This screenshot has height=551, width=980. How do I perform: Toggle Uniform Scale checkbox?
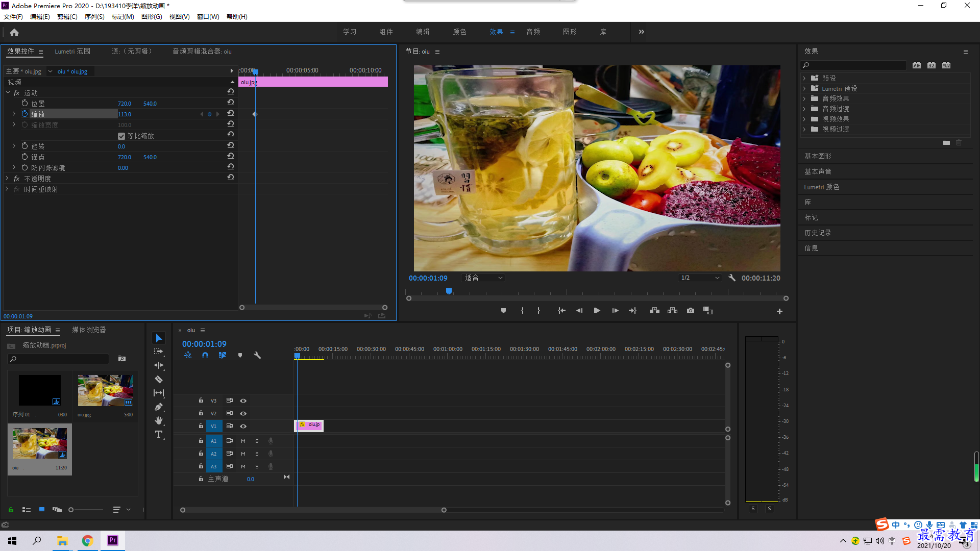coord(121,136)
